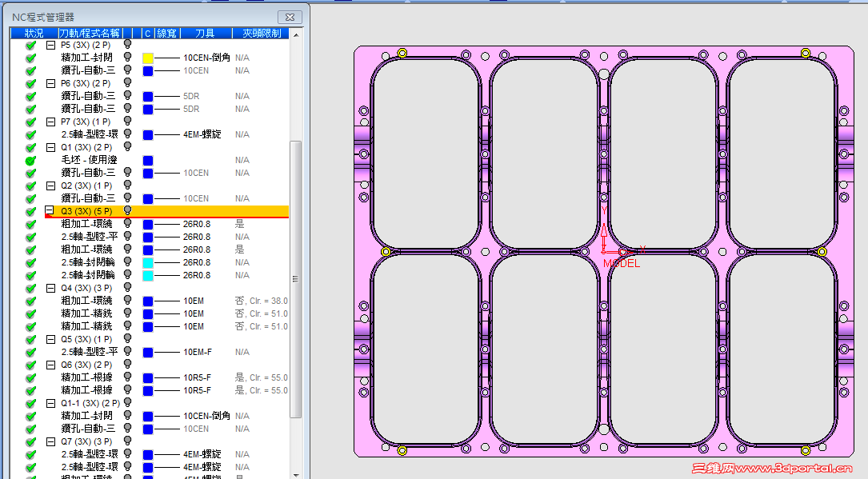Click status checkmark of P6 group
Image resolution: width=868 pixels, height=479 pixels.
31,83
